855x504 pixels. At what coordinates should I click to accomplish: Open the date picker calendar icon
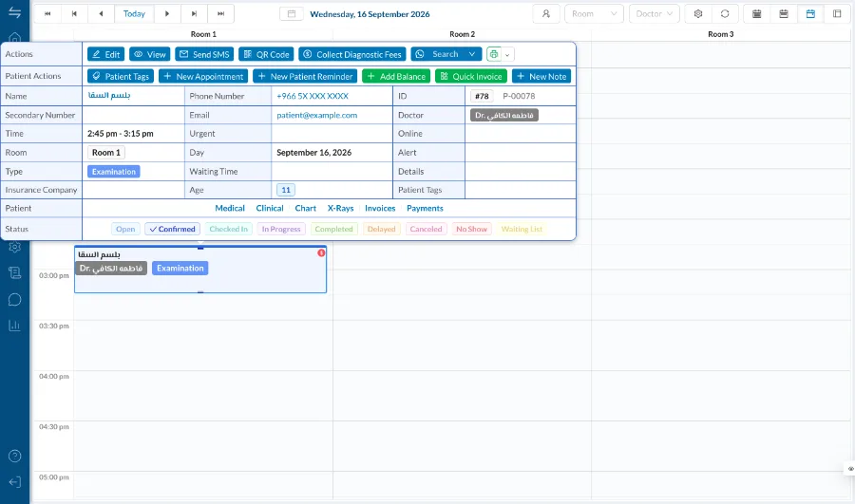[292, 13]
